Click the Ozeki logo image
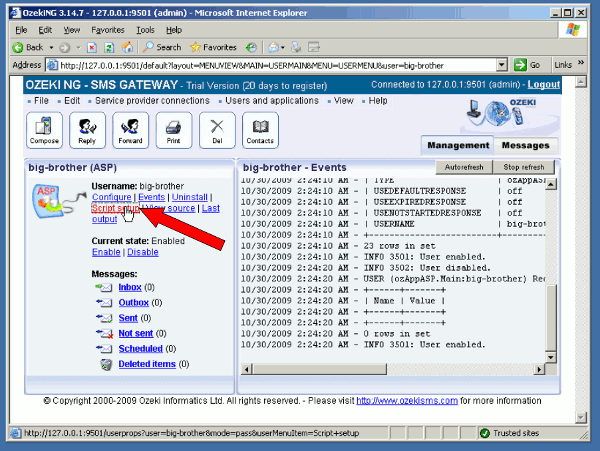Viewport: 600px width, 451px height. coord(502,114)
